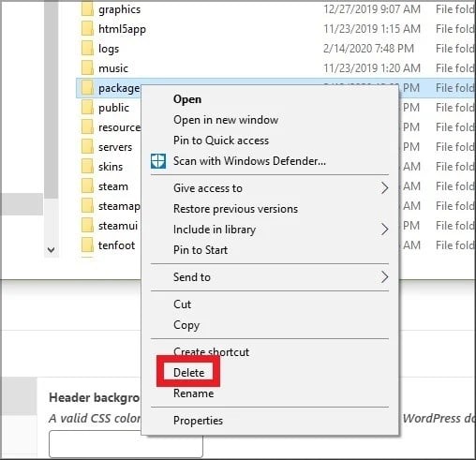Click the Header background color input field
This screenshot has height=460, width=476.
pos(126,443)
